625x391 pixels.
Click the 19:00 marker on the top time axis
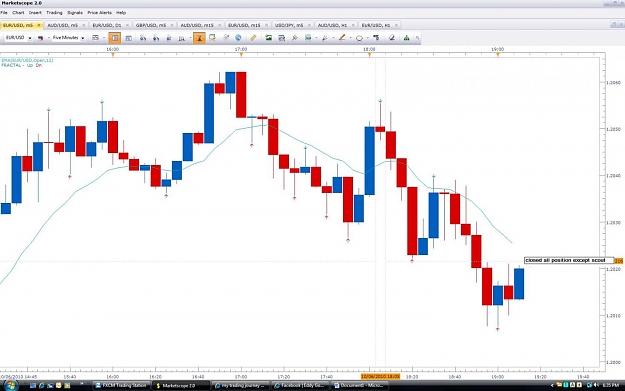[x=497, y=49]
